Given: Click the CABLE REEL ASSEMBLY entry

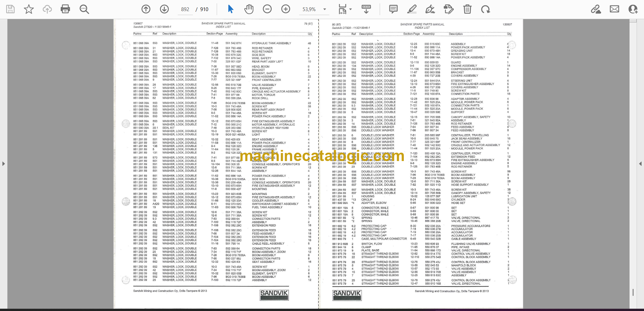Looking at the screenshot, I should (268, 244).
